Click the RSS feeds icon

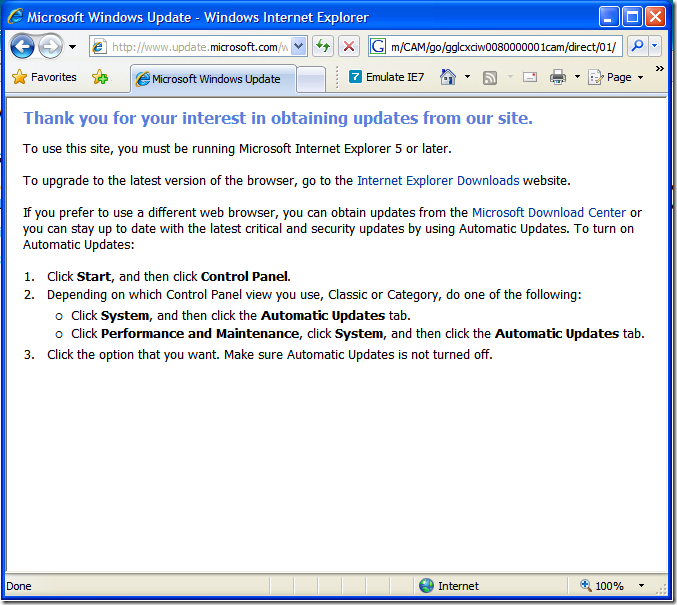coord(490,78)
